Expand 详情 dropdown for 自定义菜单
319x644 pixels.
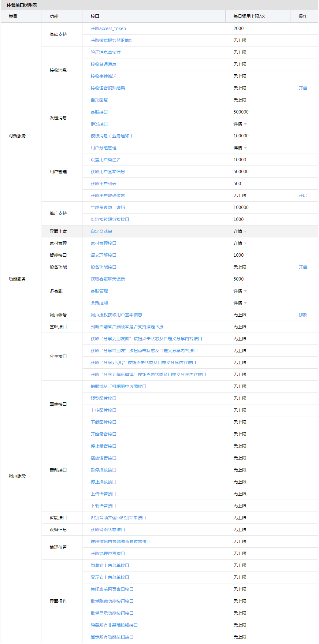pos(240,231)
